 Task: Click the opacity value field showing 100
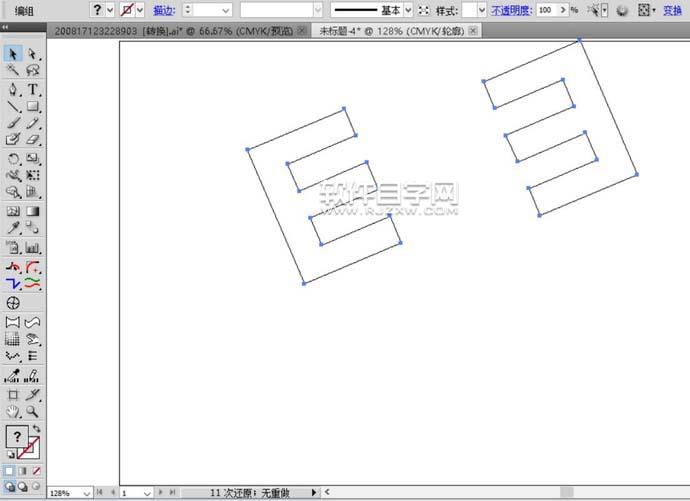[x=547, y=10]
